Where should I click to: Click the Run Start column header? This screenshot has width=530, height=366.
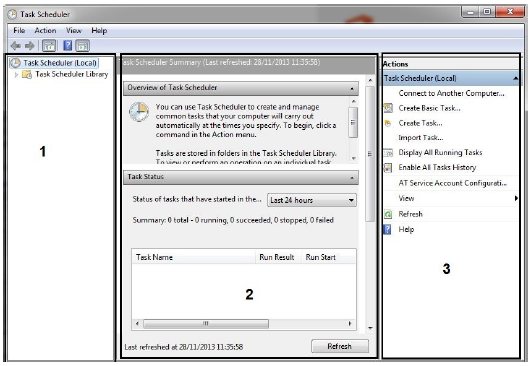(328, 257)
